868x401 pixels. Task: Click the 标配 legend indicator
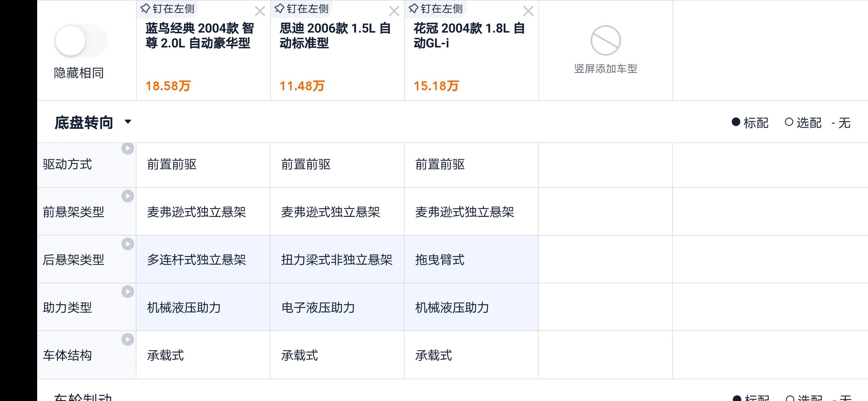[x=736, y=122]
